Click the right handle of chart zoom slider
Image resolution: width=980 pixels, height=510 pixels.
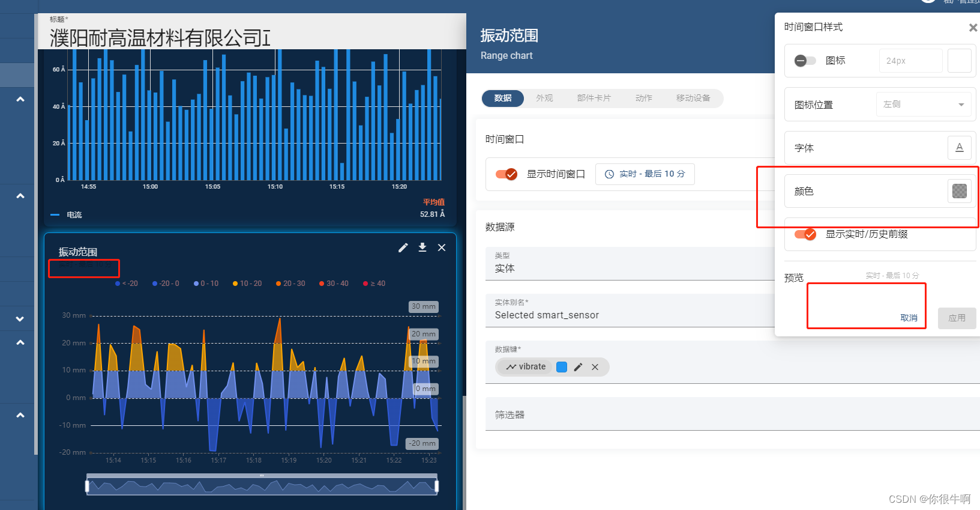436,486
